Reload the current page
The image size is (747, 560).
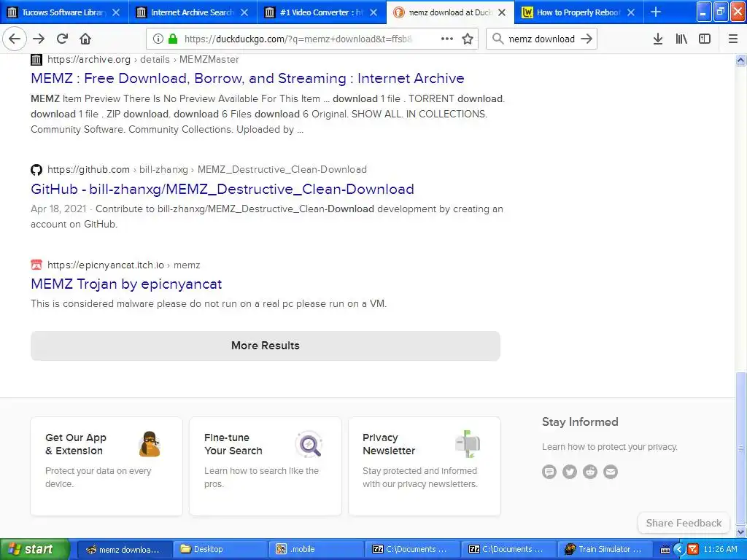point(62,39)
